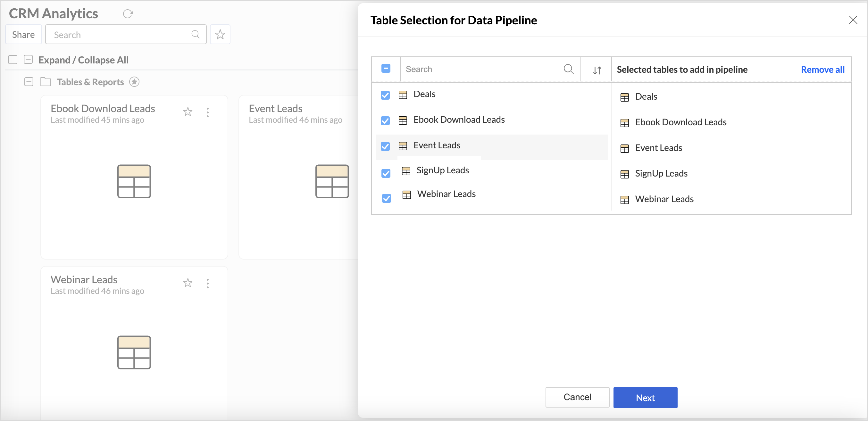Collapse the Tables & Reports folder

tap(29, 82)
